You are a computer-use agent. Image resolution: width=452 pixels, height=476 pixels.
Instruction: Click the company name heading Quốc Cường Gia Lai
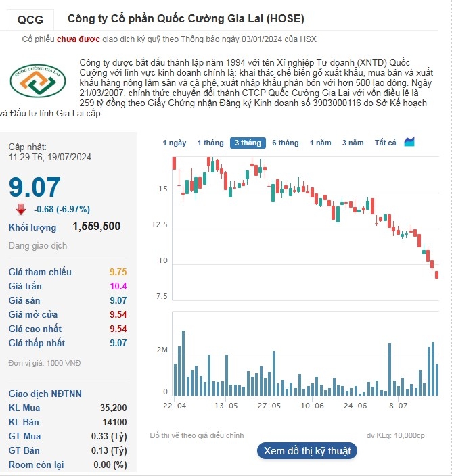click(186, 18)
